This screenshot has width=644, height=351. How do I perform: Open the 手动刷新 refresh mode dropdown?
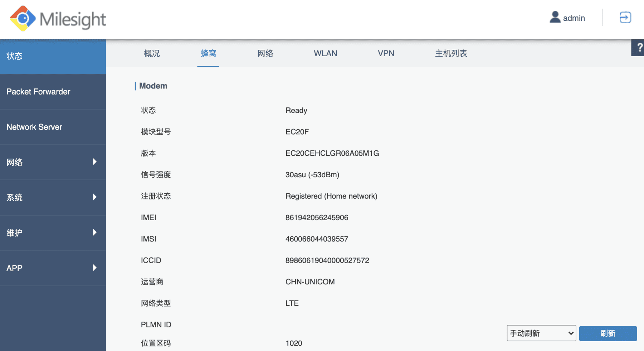point(541,333)
